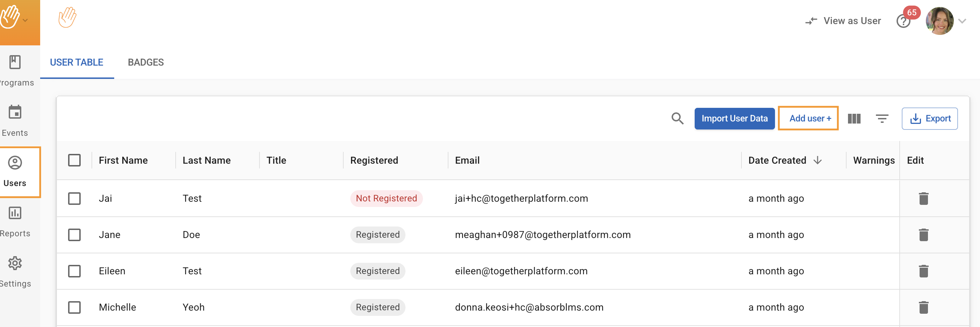Viewport: 980px width, 327px height.
Task: Delete the Jai Test user row
Action: coord(923,199)
